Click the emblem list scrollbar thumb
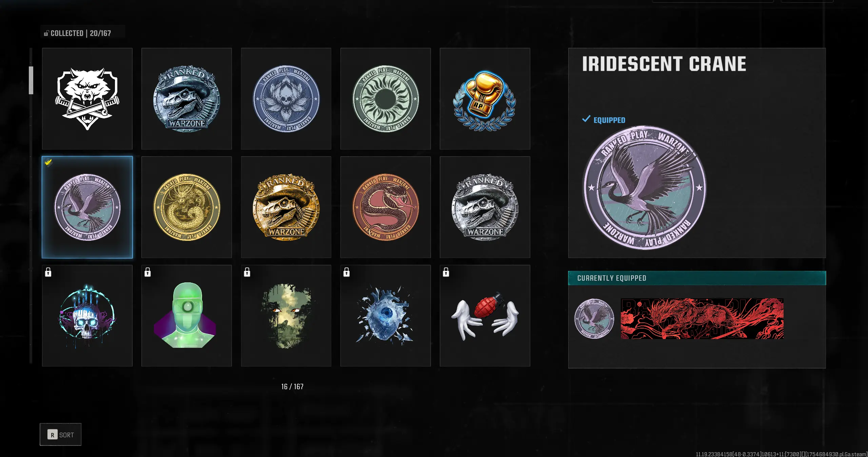Image resolution: width=868 pixels, height=457 pixels. [x=31, y=80]
